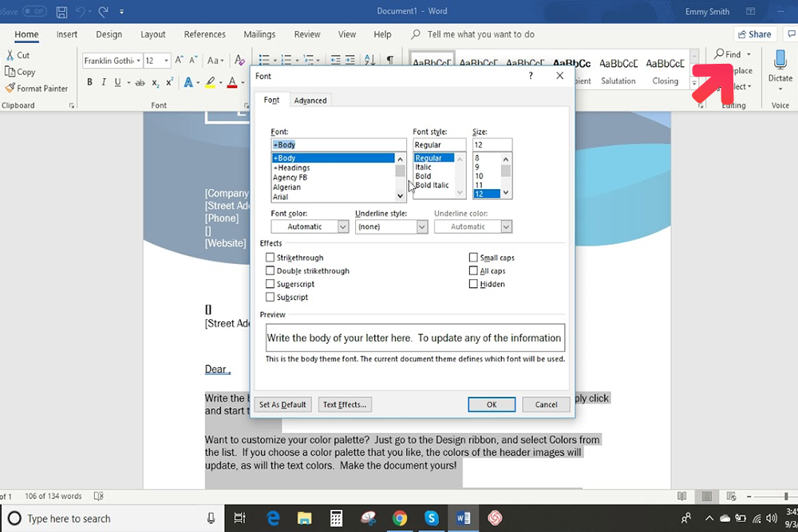The height and width of the screenshot is (532, 798).
Task: Click the Increase Indent icon
Action: tap(350, 60)
